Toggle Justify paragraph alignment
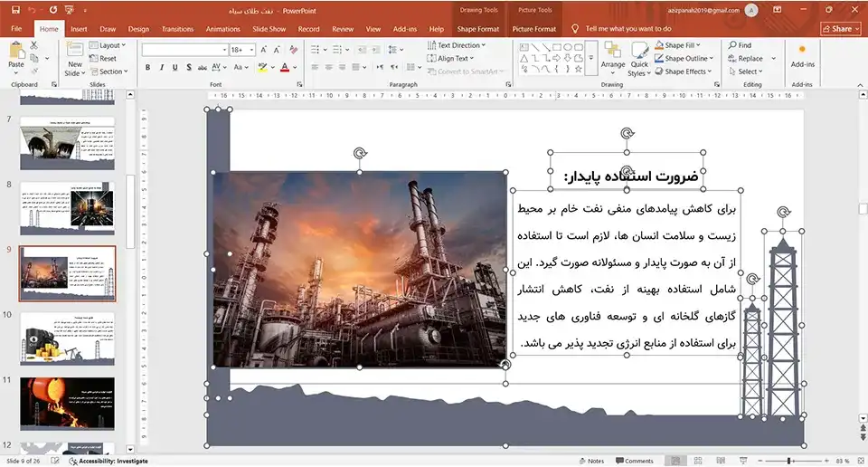Screen dimensions: 868x467 pyautogui.click(x=356, y=67)
